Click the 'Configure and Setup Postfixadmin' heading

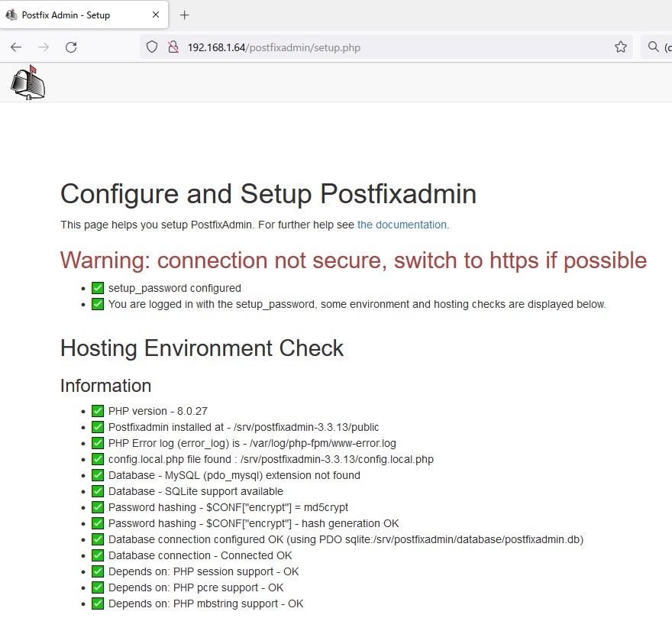point(268,194)
